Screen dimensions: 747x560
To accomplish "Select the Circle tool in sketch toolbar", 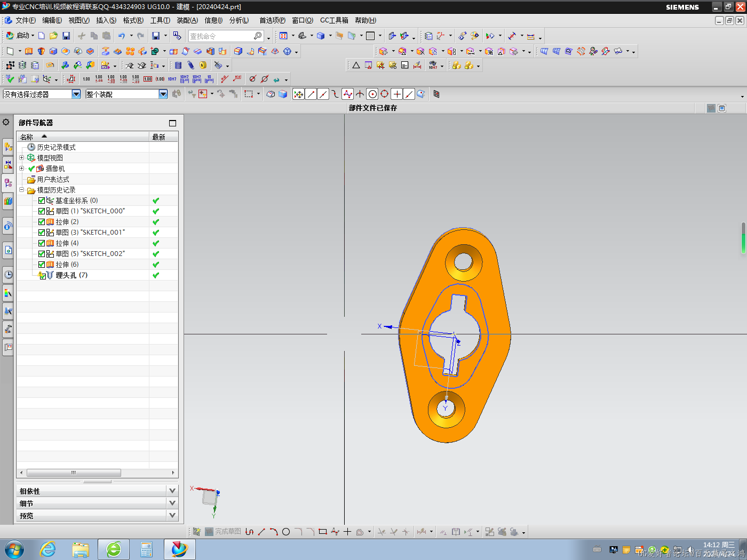I will (286, 532).
